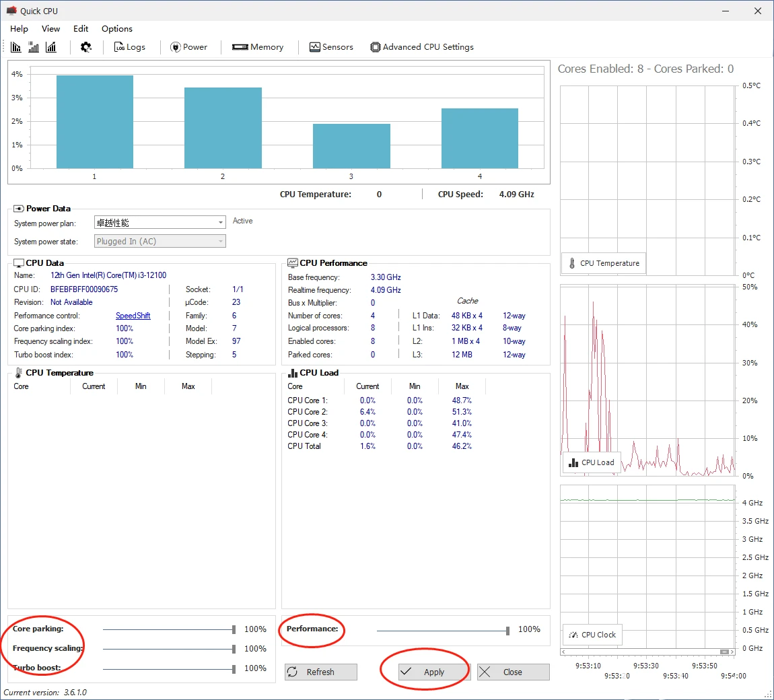Open the Sensors toolbar item

[x=331, y=47]
